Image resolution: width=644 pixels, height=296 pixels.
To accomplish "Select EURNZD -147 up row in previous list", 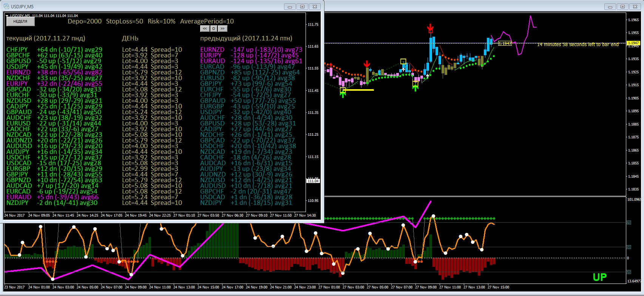I will pyautogui.click(x=251, y=50).
